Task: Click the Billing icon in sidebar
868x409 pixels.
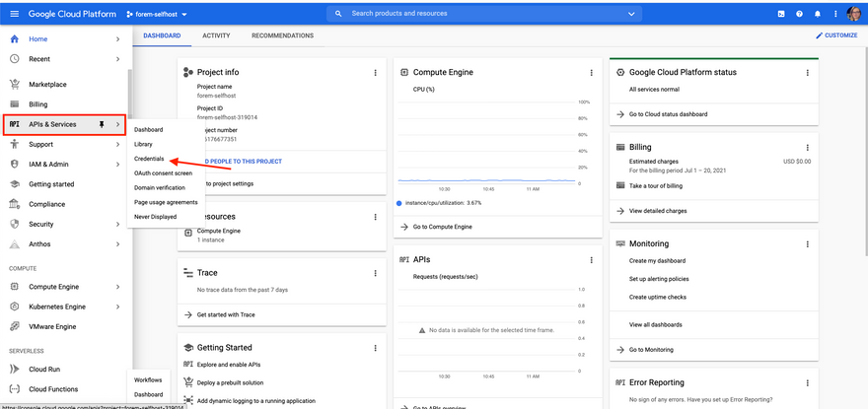Action: 15,104
